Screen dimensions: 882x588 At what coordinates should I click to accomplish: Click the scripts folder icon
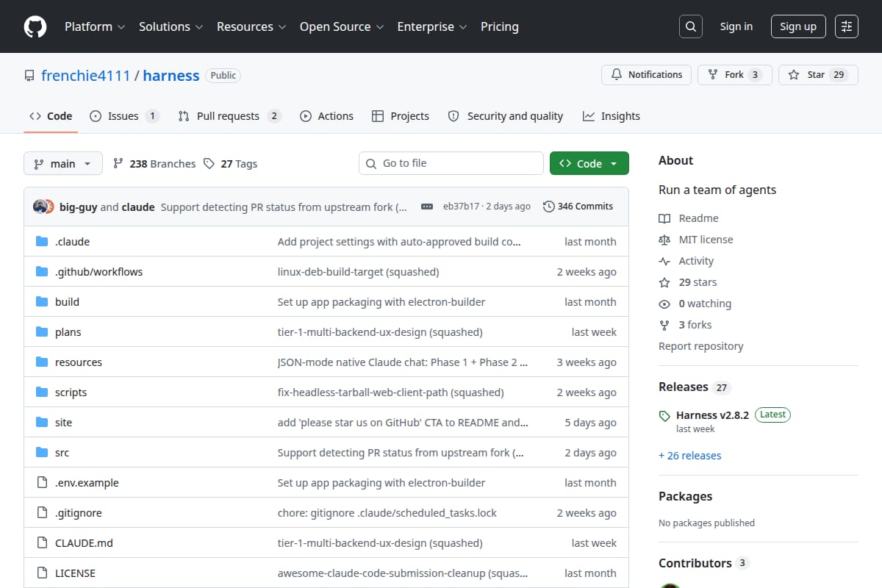tap(42, 392)
